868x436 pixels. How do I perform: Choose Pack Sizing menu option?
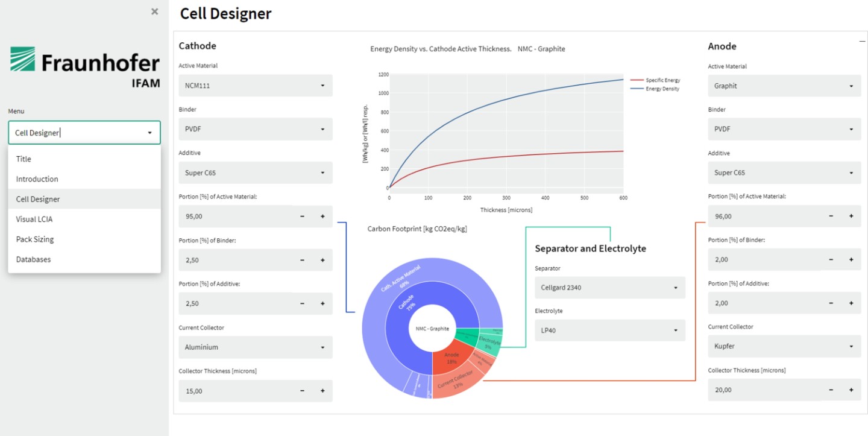pyautogui.click(x=84, y=239)
